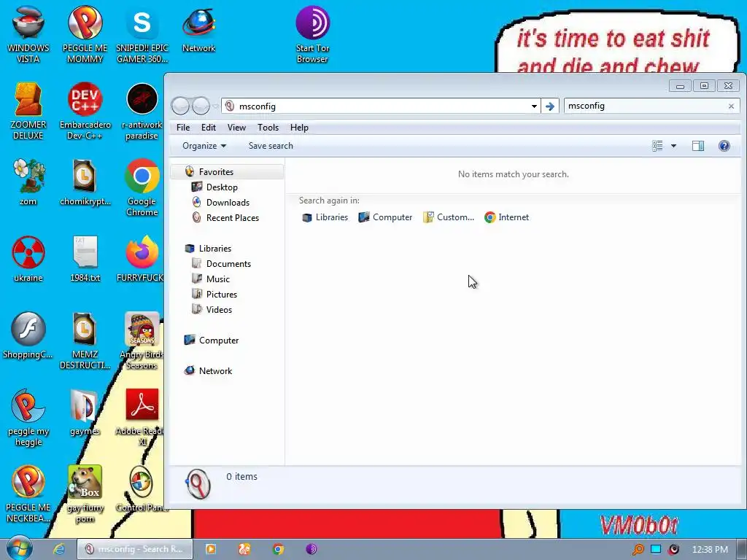Open the View menu
This screenshot has width=747, height=560.
tap(236, 128)
